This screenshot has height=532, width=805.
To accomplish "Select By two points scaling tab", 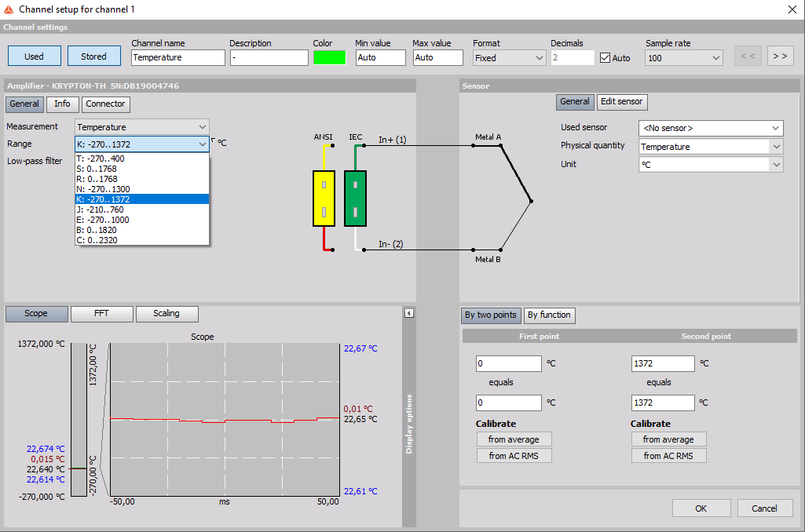I will click(x=491, y=315).
